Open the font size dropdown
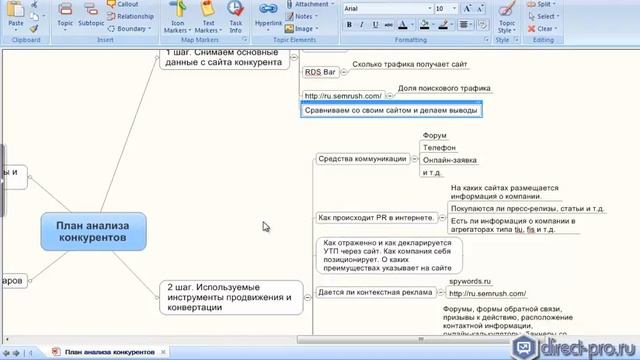The image size is (640, 360). pos(454,9)
